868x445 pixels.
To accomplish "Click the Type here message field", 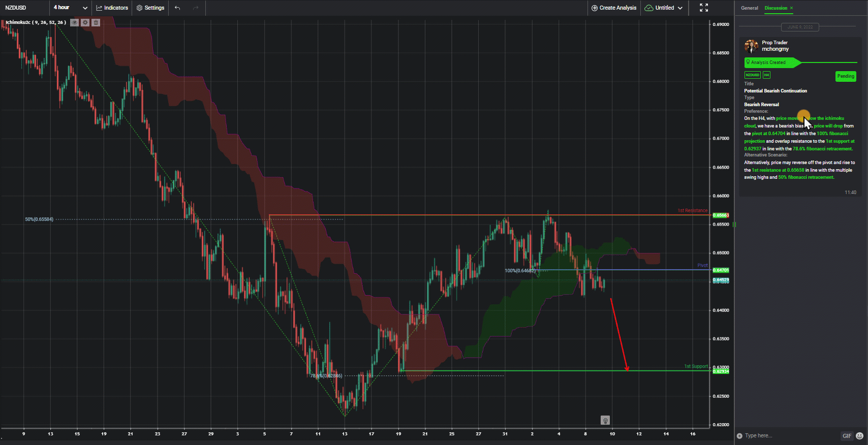I will pyautogui.click(x=790, y=436).
